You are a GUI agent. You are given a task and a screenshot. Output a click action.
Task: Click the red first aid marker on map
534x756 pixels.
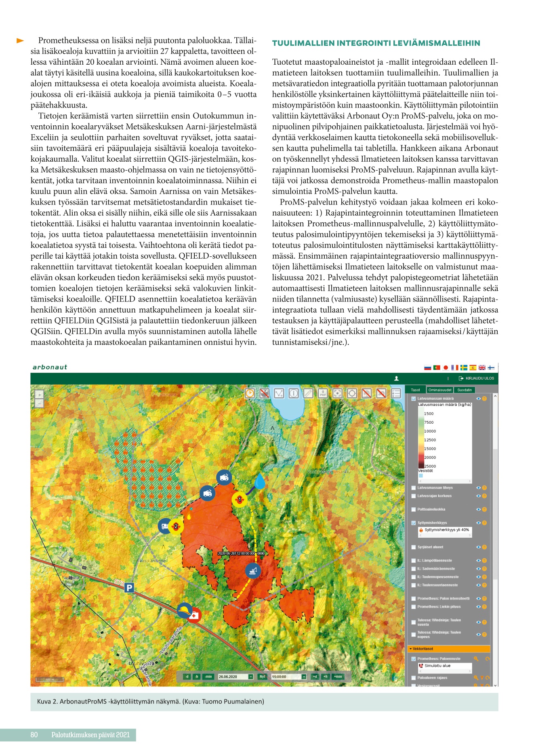coord(195,615)
